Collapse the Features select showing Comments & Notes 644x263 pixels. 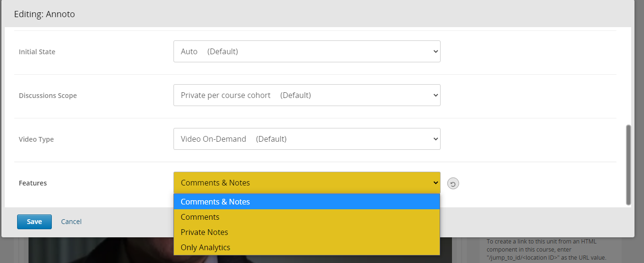[x=307, y=183]
